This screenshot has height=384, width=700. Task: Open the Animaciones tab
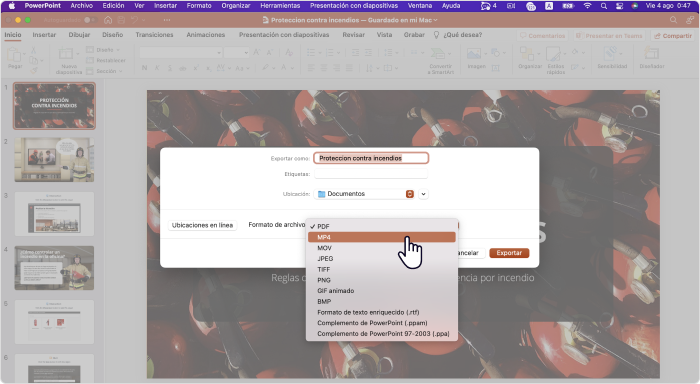206,35
